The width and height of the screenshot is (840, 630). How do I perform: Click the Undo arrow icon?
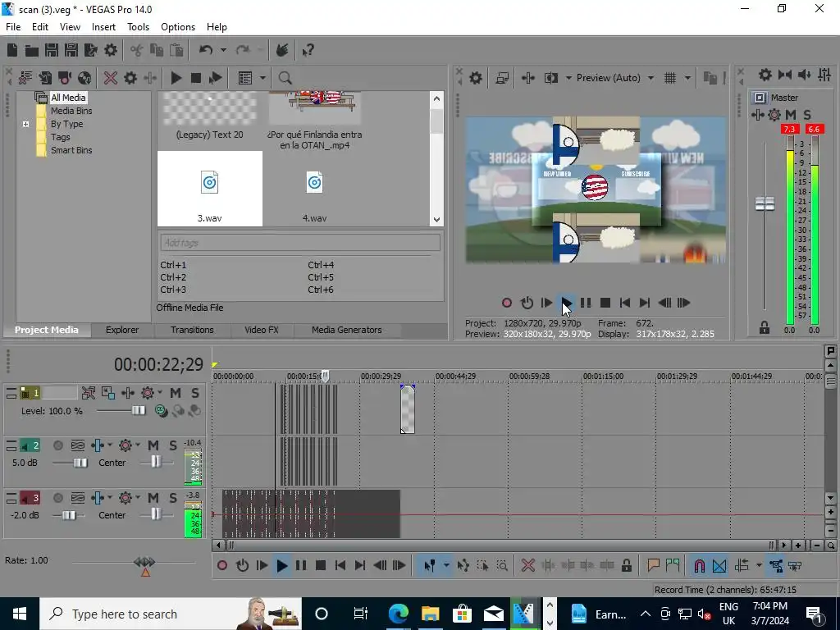point(205,50)
